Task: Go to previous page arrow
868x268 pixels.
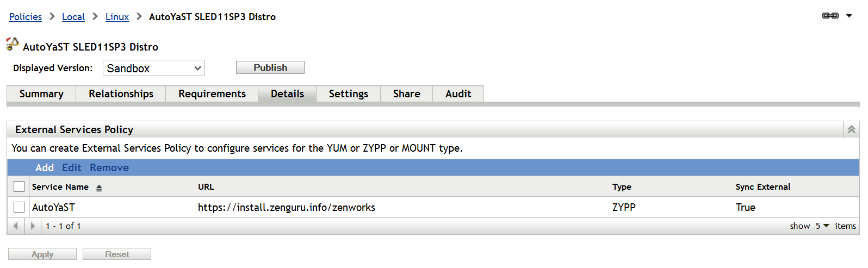Action: pos(16,226)
